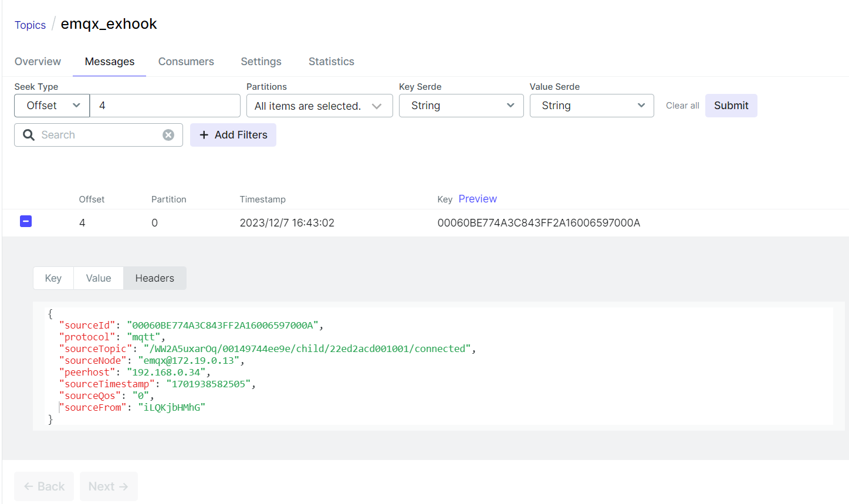Click the Back pagination button
Screen dimensions: 849x504
[44, 486]
